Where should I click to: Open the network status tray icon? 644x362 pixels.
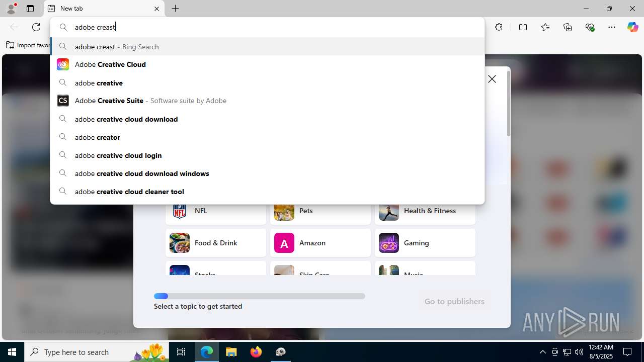567,352
